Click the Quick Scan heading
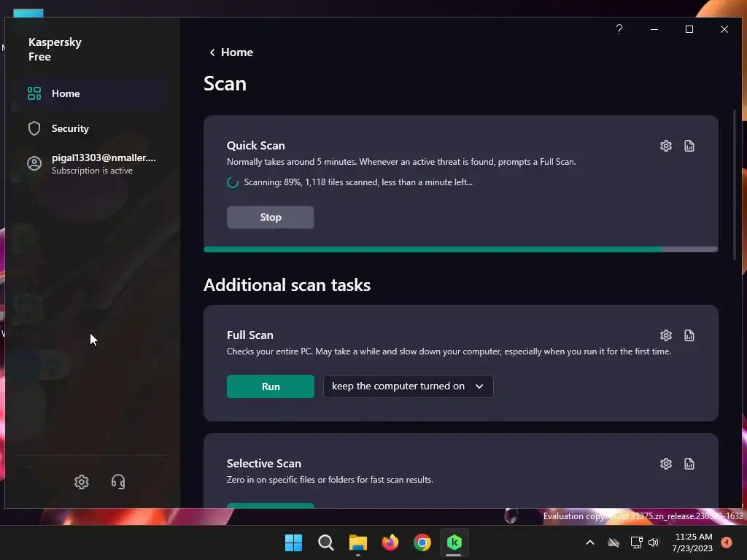Image resolution: width=747 pixels, height=560 pixels. point(256,146)
